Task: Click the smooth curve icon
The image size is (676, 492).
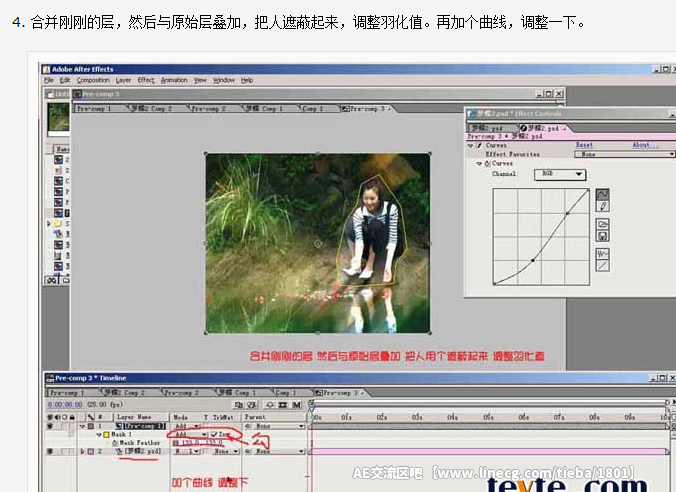Action: pyautogui.click(x=602, y=254)
